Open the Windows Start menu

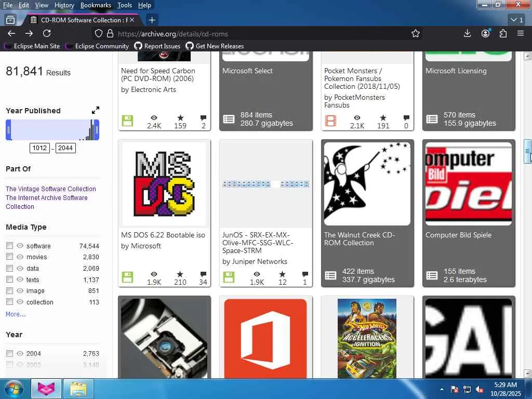[14, 389]
